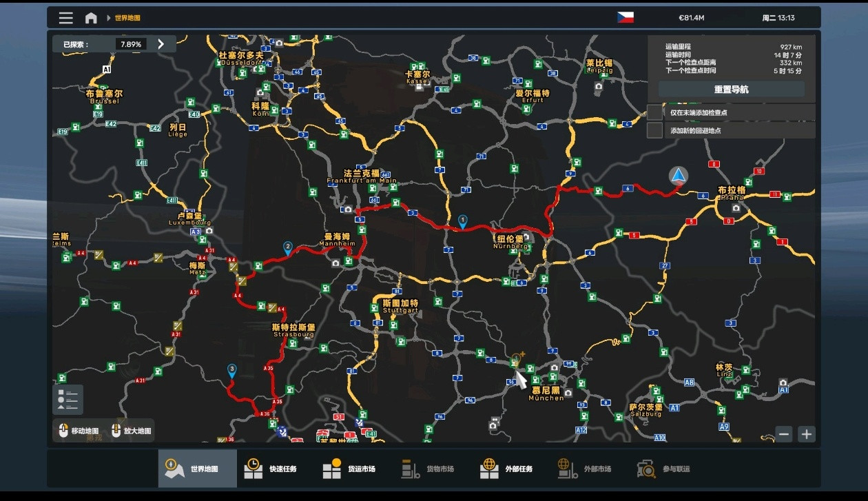The height and width of the screenshot is (501, 868).
Task: Expand the 已探索 progress arrow
Action: tap(161, 44)
